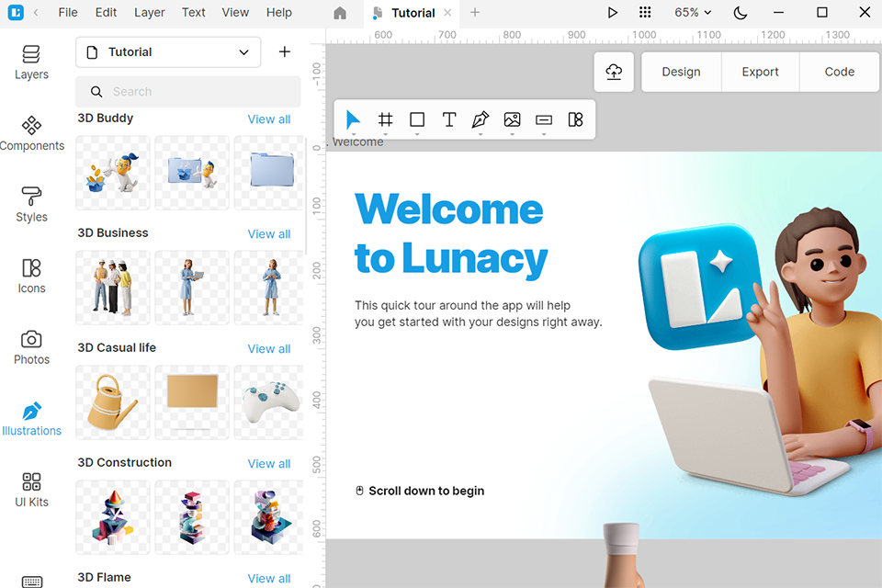The image size is (882, 588).
Task: Open the 65% zoom dropdown
Action: 693,12
